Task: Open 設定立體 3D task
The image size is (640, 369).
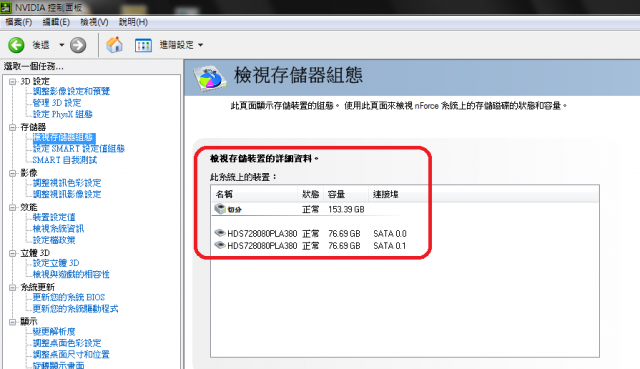Action: click(x=56, y=263)
